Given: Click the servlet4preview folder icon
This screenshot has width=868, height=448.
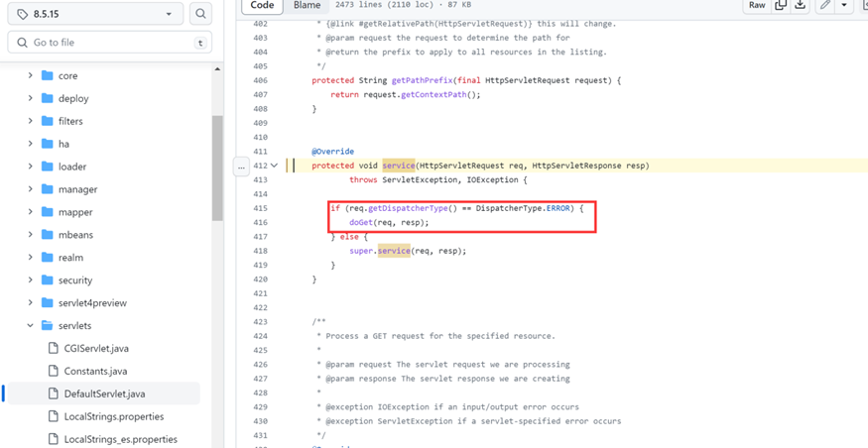Looking at the screenshot, I should [47, 303].
